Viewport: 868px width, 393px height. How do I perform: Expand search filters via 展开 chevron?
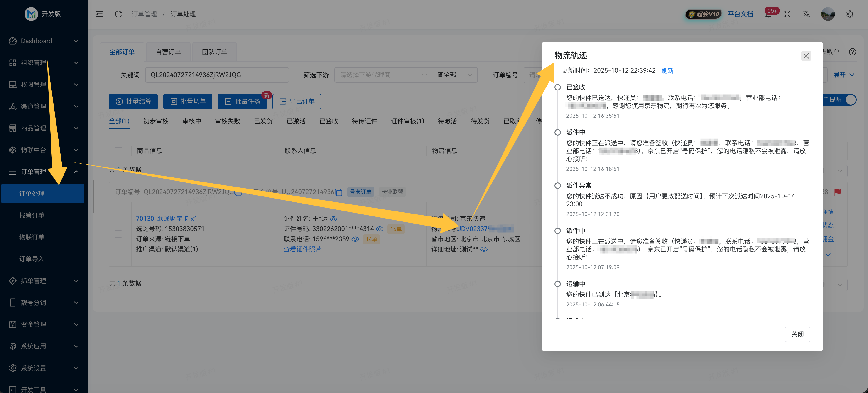(x=843, y=75)
